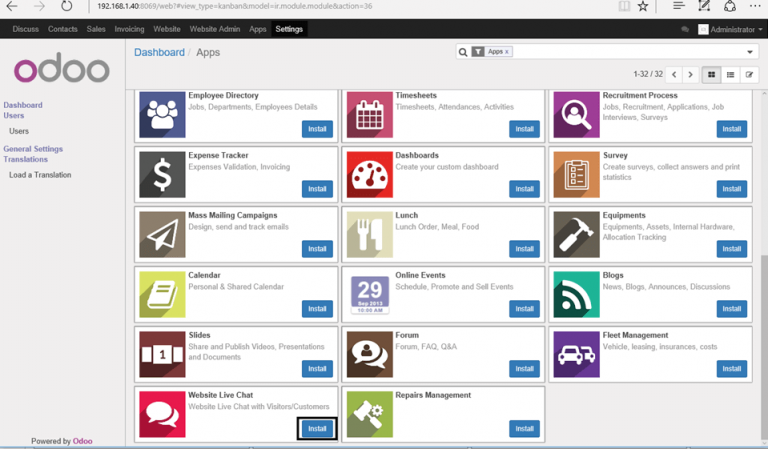The width and height of the screenshot is (768, 449).
Task: Switch to list view
Action: 730,75
